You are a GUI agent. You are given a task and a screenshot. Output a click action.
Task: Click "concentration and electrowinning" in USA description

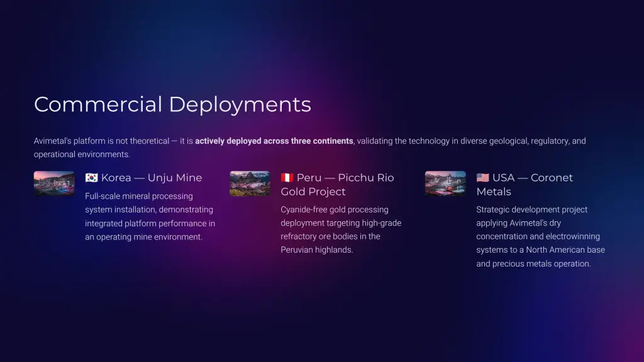(x=538, y=237)
